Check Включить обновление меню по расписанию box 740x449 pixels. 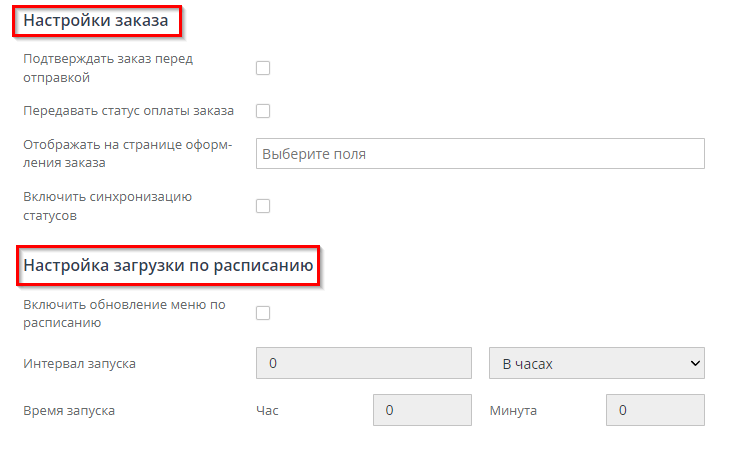click(x=264, y=314)
